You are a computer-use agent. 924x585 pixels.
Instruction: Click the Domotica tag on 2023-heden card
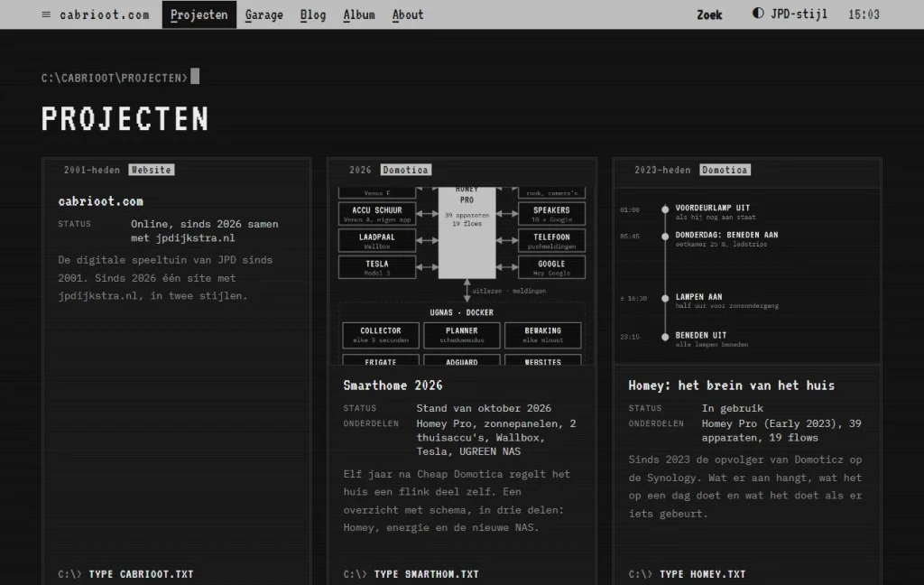725,170
